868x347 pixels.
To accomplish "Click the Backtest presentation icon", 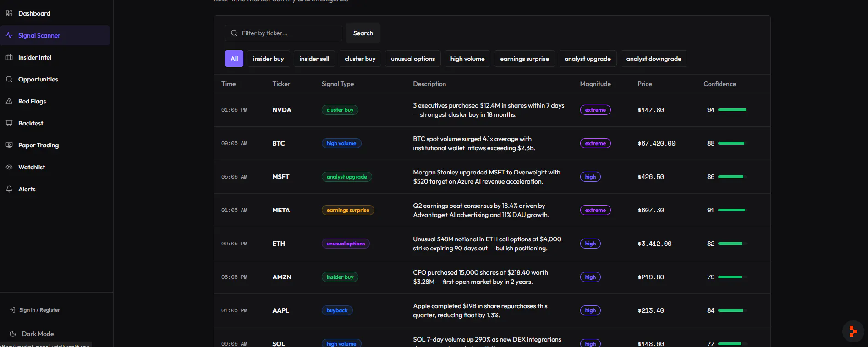I will [9, 123].
